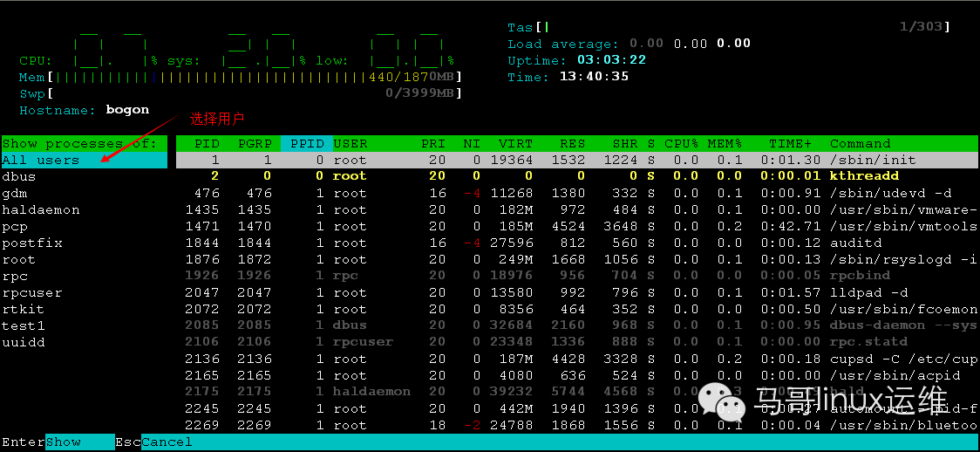Select the cupsd -C process row
980x452 pixels.
(x=577, y=359)
